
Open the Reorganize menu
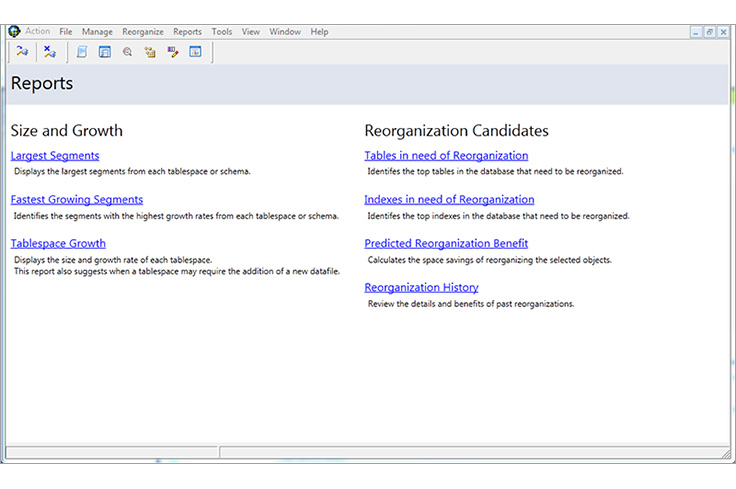tap(143, 32)
